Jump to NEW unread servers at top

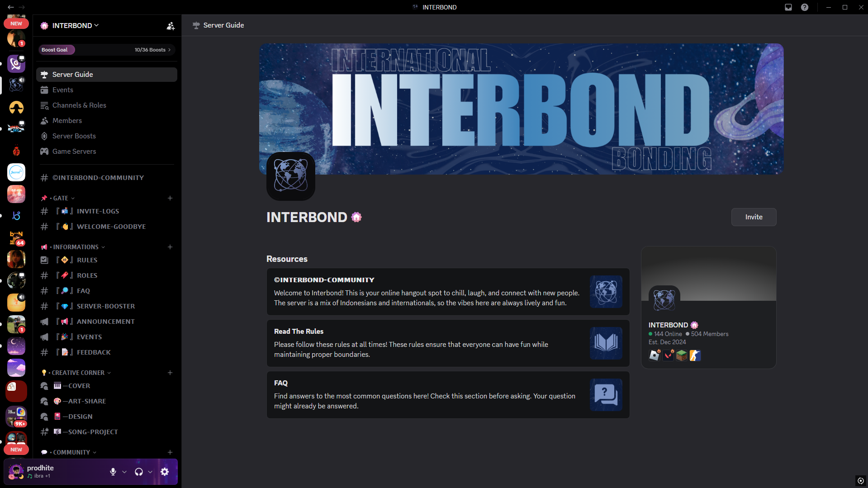[x=16, y=24]
